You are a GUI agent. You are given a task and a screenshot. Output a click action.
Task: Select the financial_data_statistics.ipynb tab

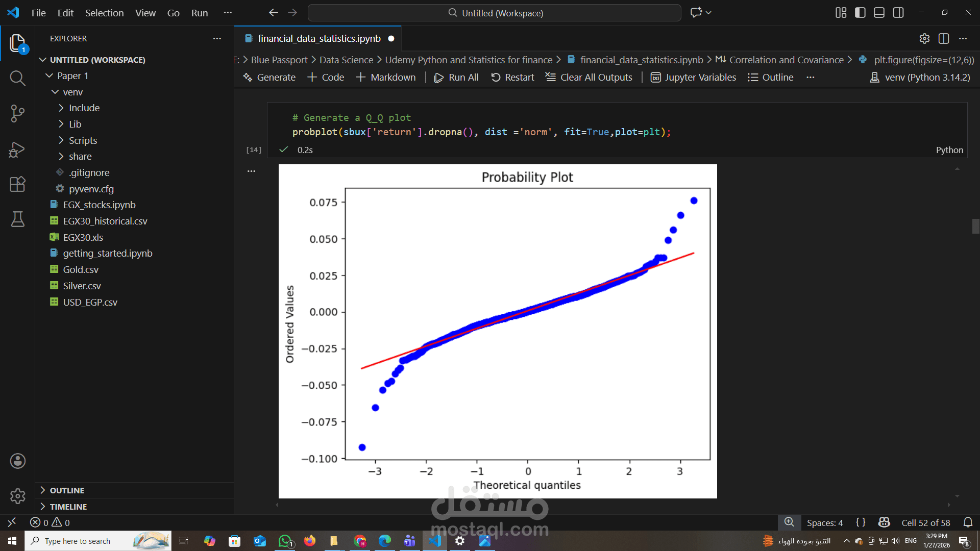click(319, 39)
